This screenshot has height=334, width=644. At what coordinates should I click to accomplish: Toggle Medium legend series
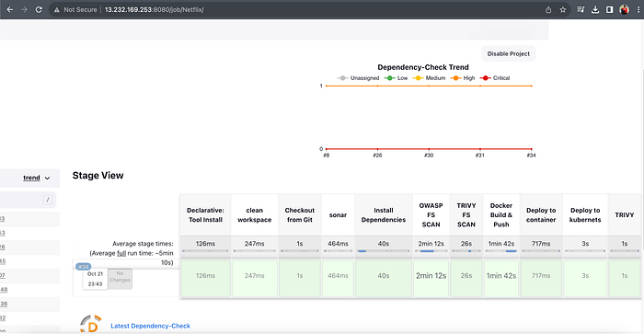pyautogui.click(x=429, y=78)
